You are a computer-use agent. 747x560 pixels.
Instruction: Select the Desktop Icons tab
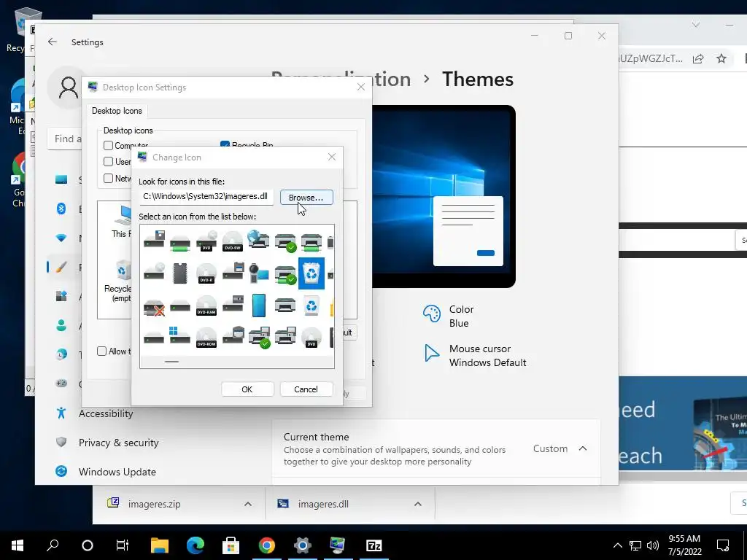click(117, 111)
